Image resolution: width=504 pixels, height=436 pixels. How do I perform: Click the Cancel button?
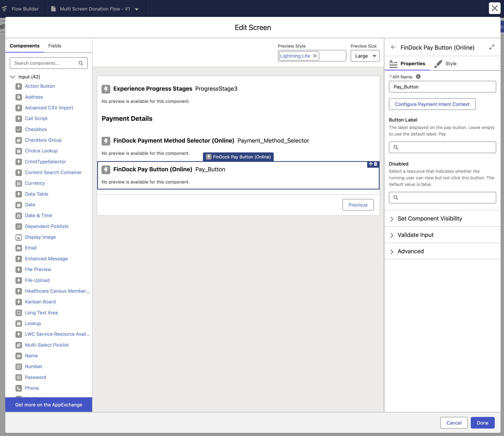tap(454, 423)
